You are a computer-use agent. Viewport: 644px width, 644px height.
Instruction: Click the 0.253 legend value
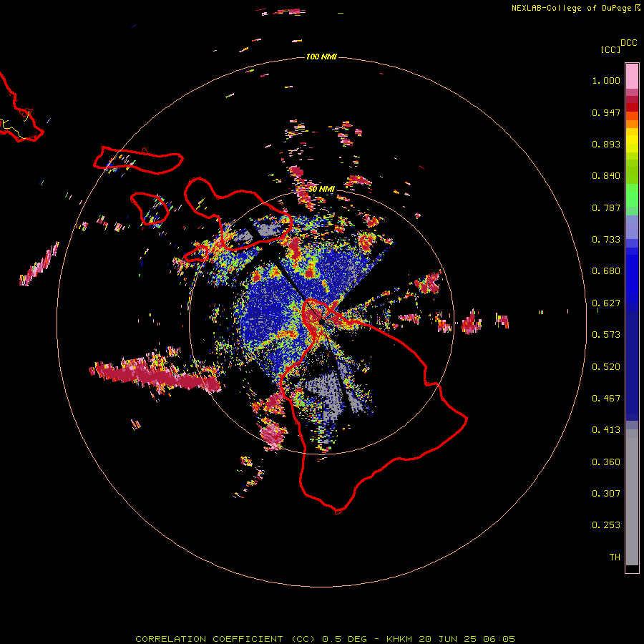tap(606, 525)
